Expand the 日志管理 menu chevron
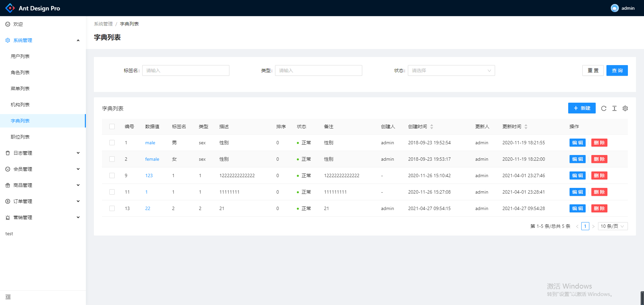This screenshot has height=305, width=644. [x=78, y=153]
